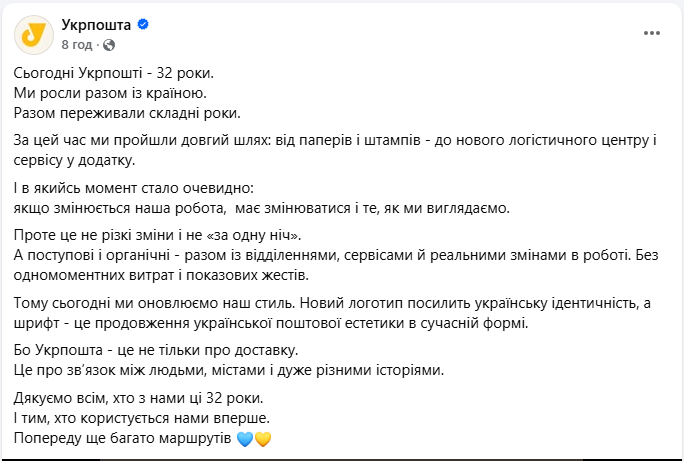Click the line "Ми росли разом із країною."
This screenshot has height=461, width=684.
coord(110,93)
